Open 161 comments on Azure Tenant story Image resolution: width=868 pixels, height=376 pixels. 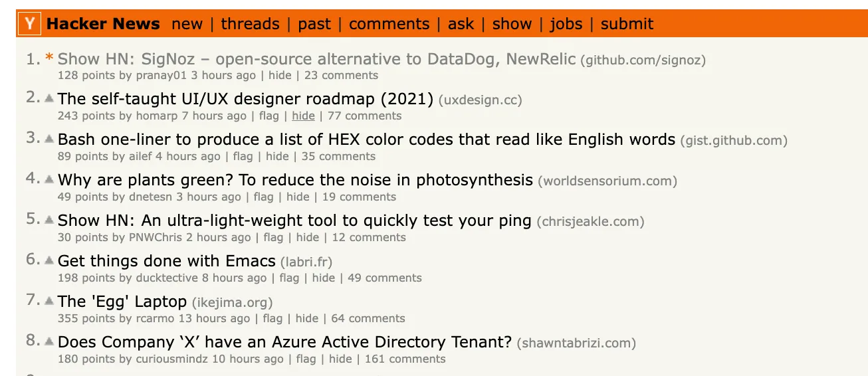coord(405,359)
